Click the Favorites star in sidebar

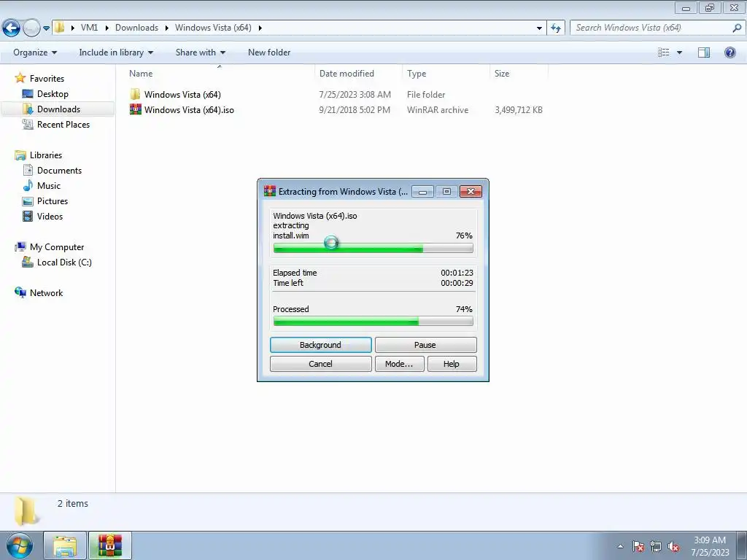point(20,77)
